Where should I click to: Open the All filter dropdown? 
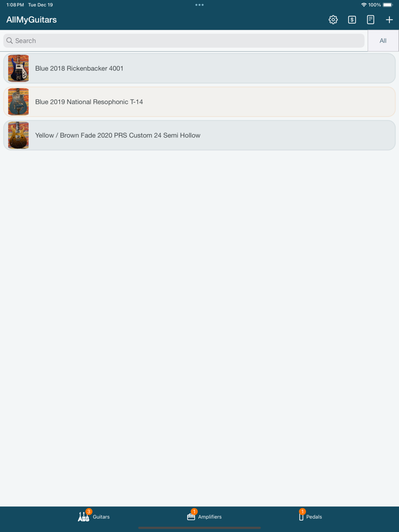383,40
